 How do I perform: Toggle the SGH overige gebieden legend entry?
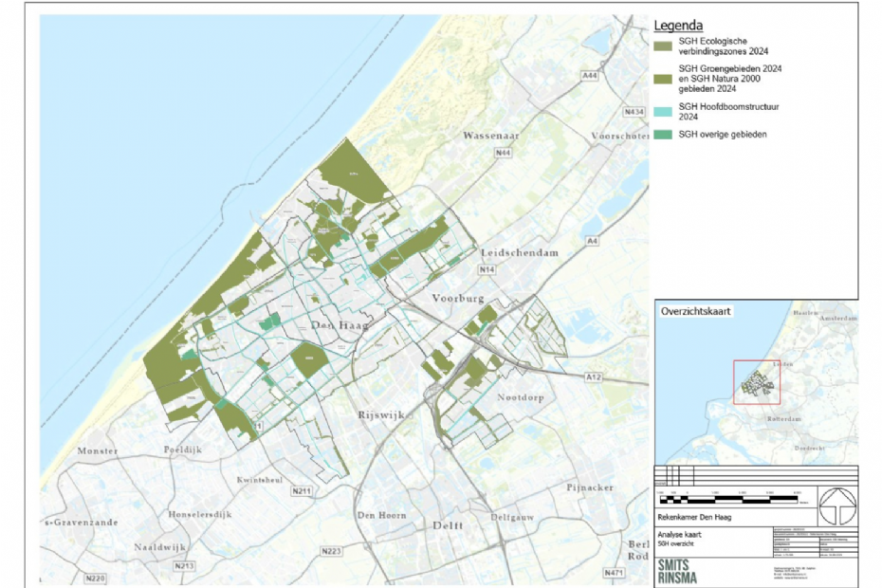point(721,135)
